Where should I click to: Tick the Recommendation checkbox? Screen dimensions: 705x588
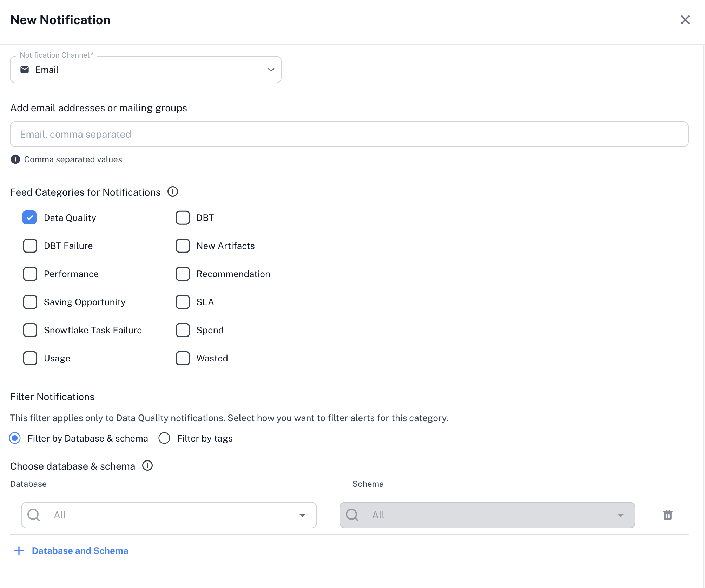pyautogui.click(x=183, y=274)
